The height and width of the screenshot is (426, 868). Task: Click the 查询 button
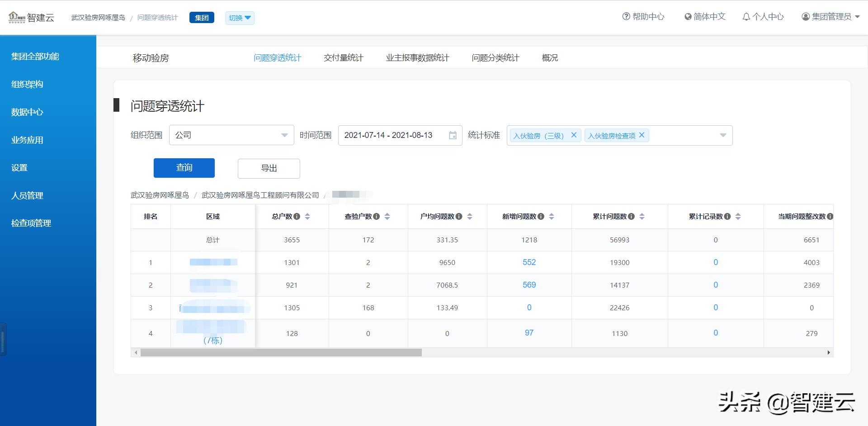pyautogui.click(x=184, y=168)
